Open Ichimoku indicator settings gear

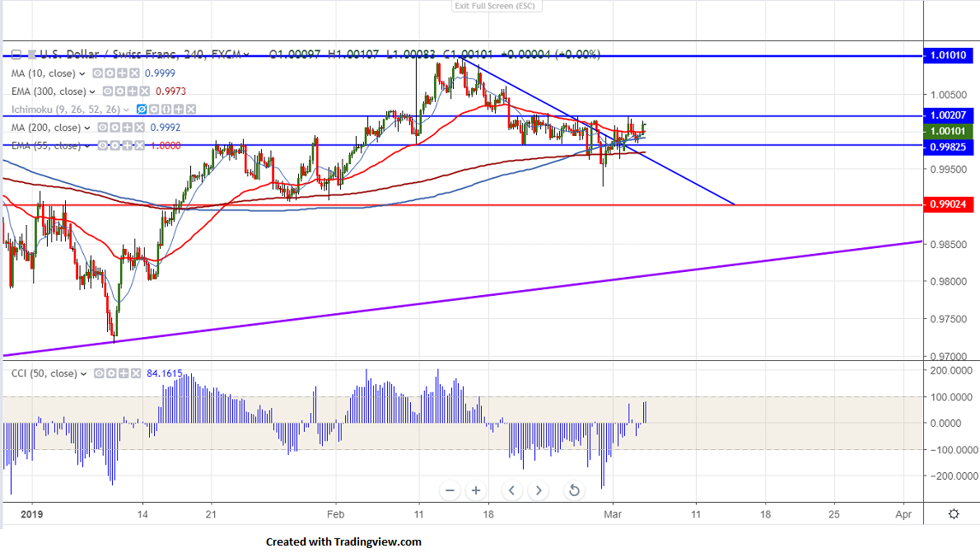tap(154, 109)
